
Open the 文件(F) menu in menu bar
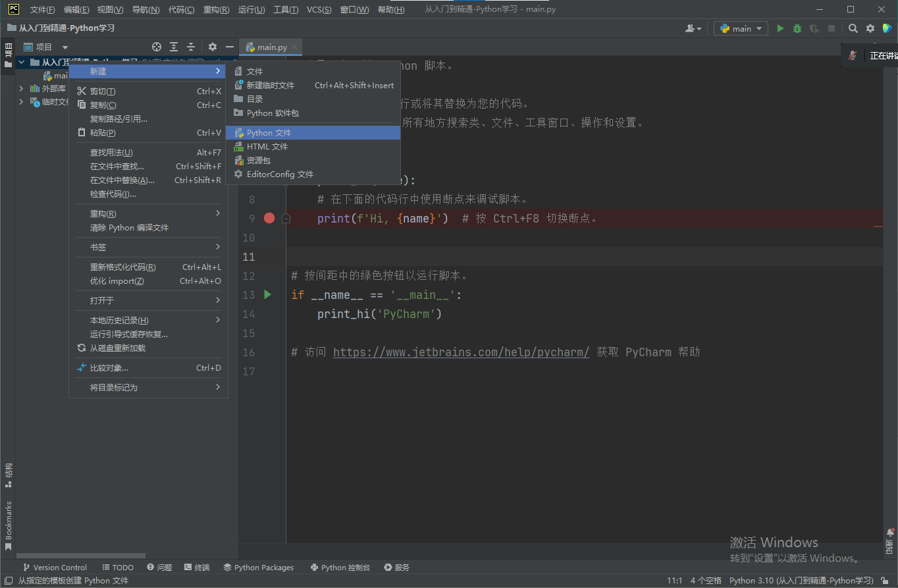click(x=43, y=10)
